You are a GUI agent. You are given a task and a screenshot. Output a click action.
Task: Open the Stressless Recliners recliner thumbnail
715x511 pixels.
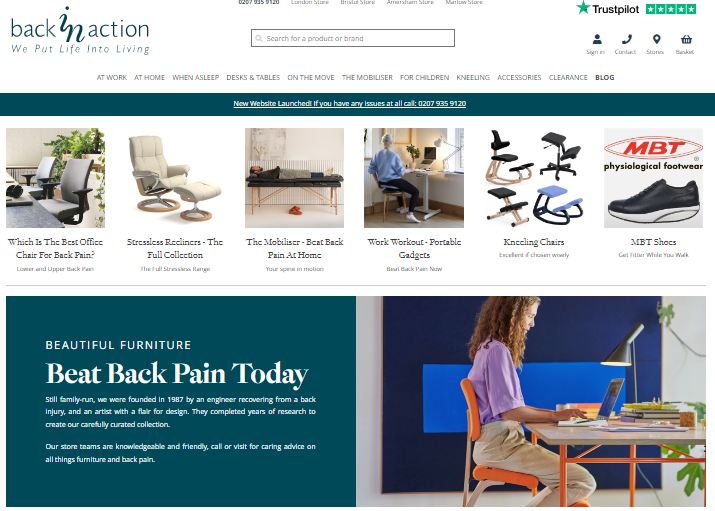[175, 178]
